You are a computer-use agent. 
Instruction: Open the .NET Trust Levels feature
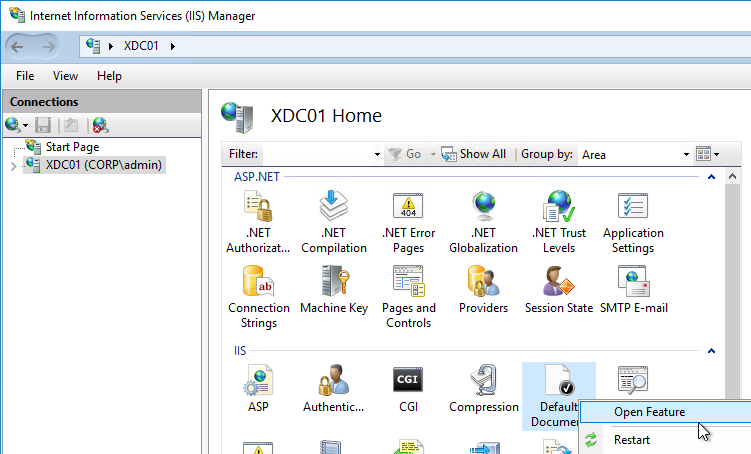[x=558, y=222]
